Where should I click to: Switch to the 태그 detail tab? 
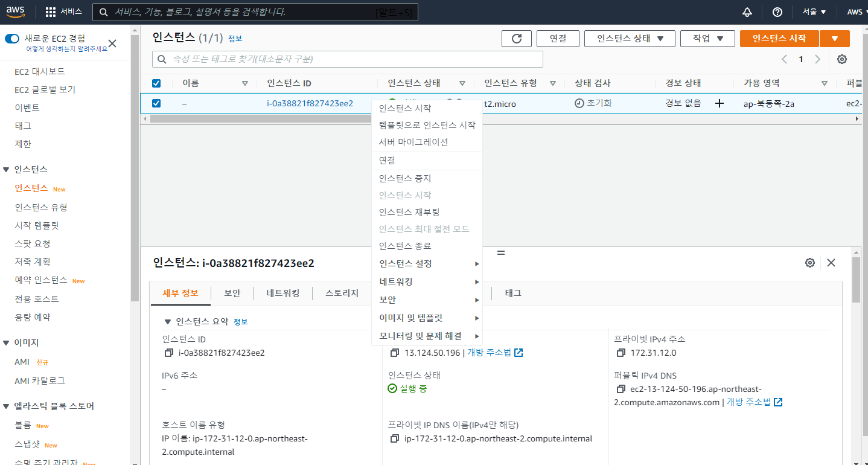pos(513,293)
